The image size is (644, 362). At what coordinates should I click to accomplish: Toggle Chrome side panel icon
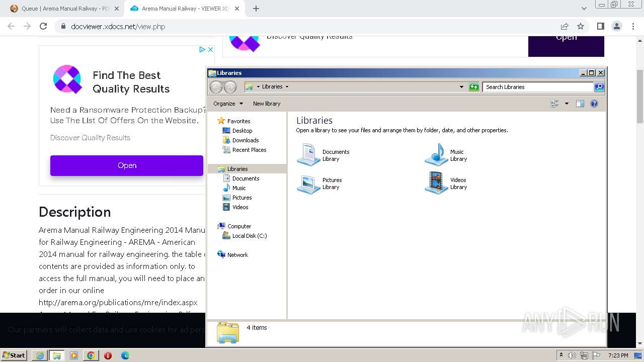[600, 27]
